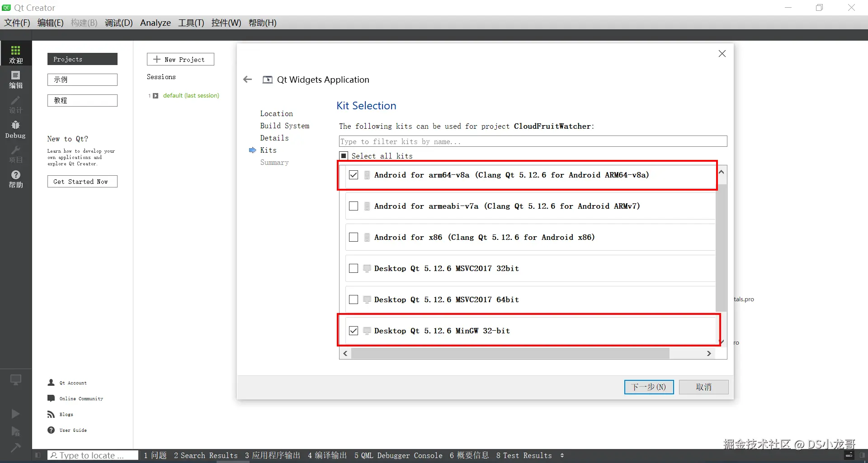Uncheck Desktop Qt 5.12.6 MinGW 32-bit kit
Screen dimensions: 868x463
[x=354, y=331]
